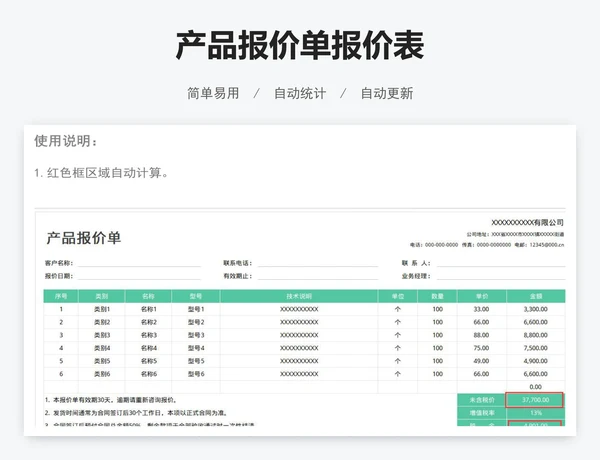Click amount 8,800.00 in row 3

click(x=536, y=335)
